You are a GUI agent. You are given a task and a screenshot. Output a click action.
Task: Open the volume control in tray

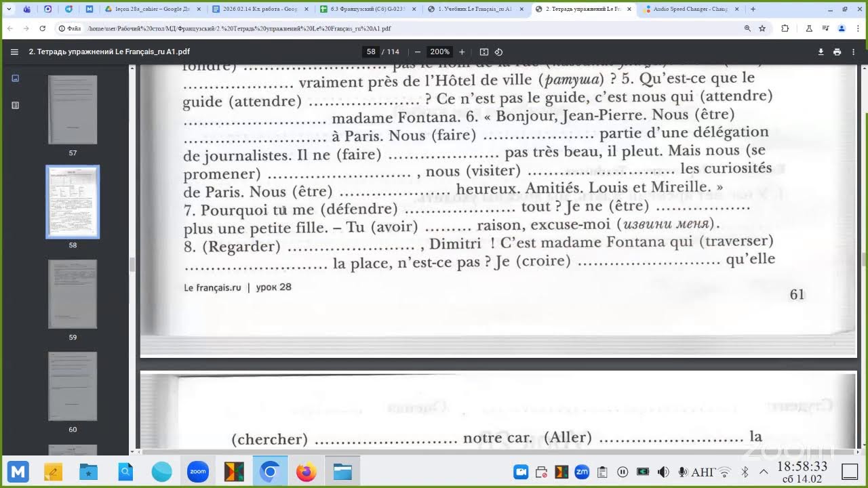[663, 472]
